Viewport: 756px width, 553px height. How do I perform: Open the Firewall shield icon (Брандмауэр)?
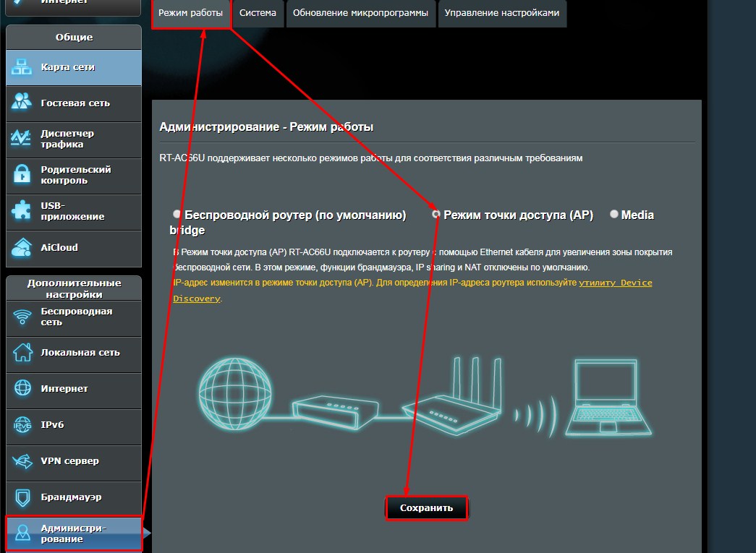(x=22, y=497)
